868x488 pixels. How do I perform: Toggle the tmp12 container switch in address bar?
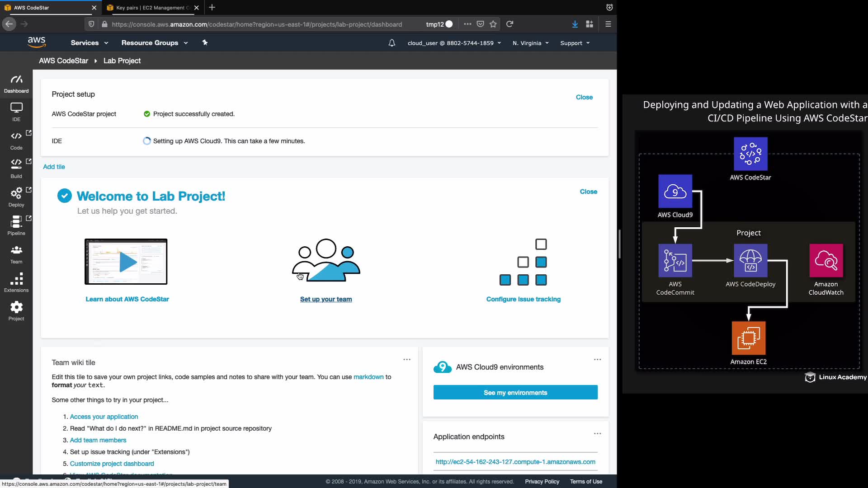click(x=448, y=24)
